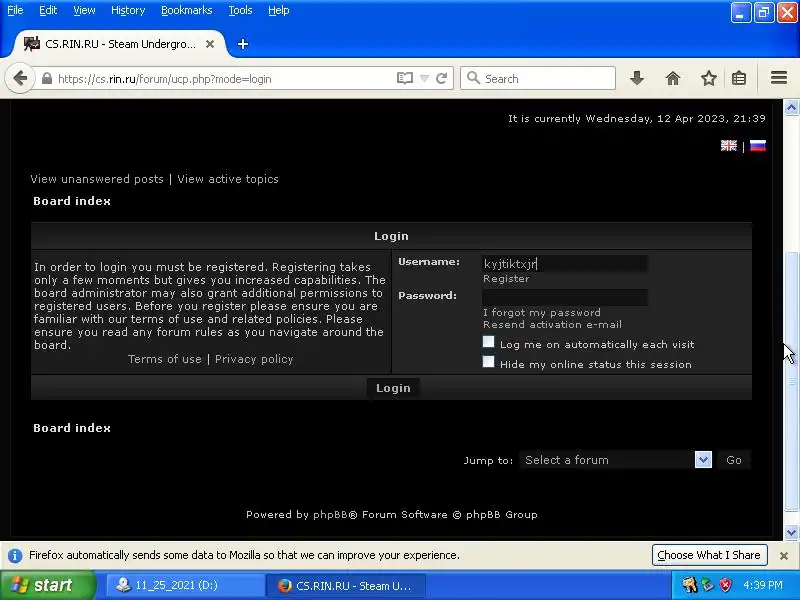The width and height of the screenshot is (800, 600).
Task: Open the Privacy policy link
Action: point(254,359)
